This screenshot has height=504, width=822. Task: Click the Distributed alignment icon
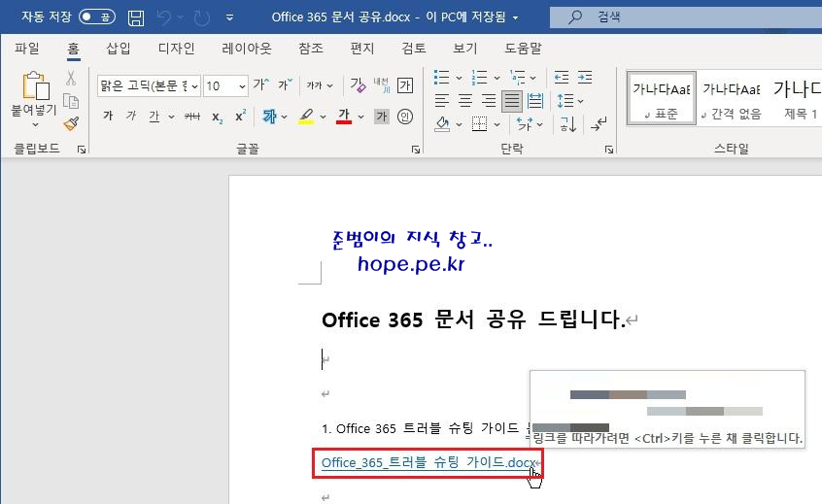coord(535,101)
